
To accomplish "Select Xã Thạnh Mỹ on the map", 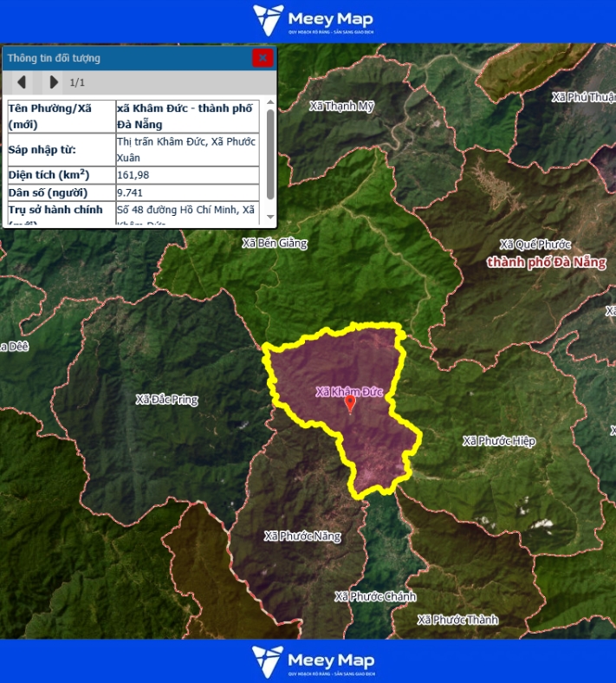I will [341, 106].
